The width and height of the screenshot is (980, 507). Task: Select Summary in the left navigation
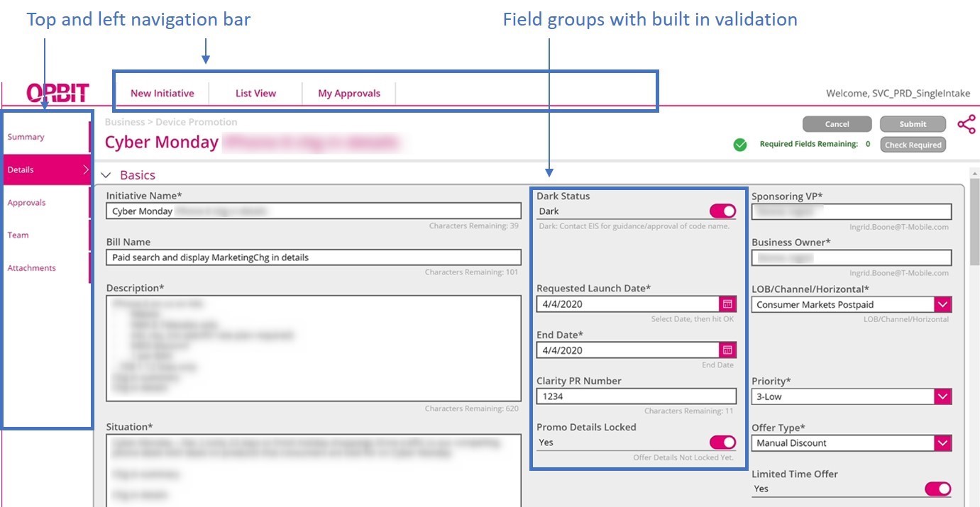click(x=26, y=137)
